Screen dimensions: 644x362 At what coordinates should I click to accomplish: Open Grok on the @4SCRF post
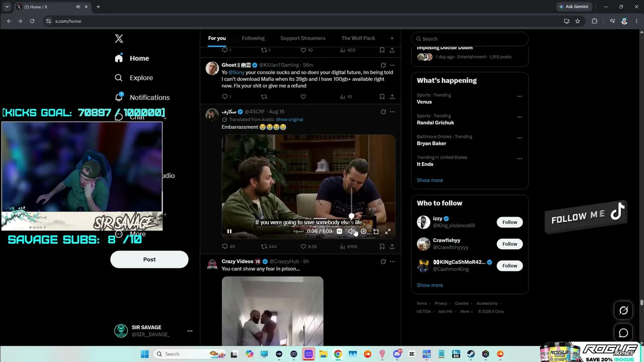[x=383, y=112]
